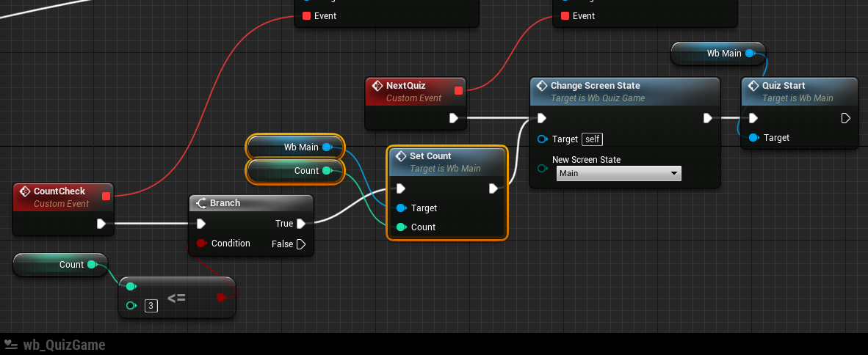Click Change Screen State execution output pin
The width and height of the screenshot is (868, 355).
click(x=707, y=118)
